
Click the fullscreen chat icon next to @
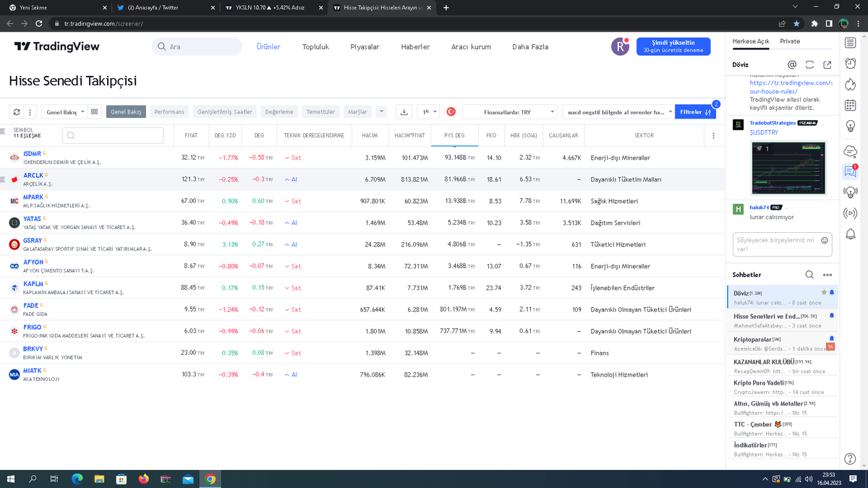pos(809,64)
